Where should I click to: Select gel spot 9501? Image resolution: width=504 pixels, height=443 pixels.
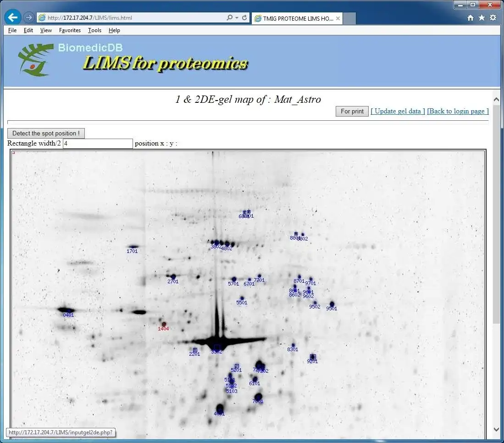[332, 304]
